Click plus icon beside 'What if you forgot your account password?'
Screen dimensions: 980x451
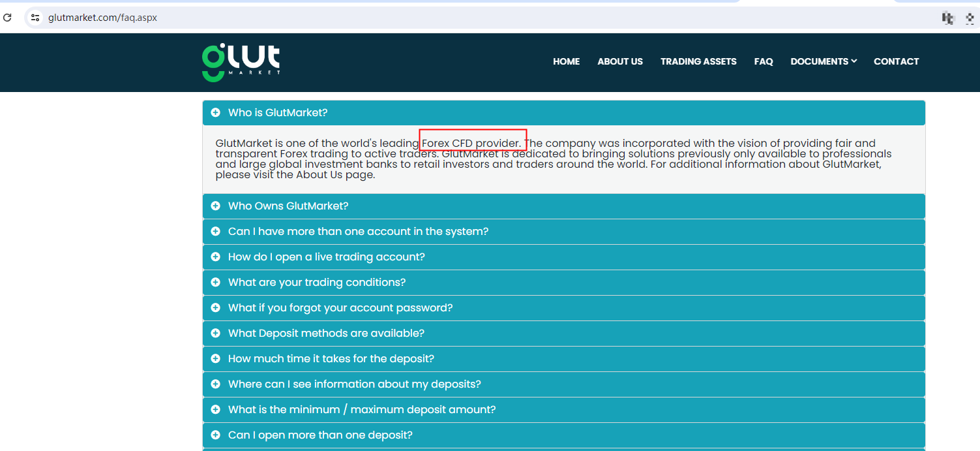216,308
